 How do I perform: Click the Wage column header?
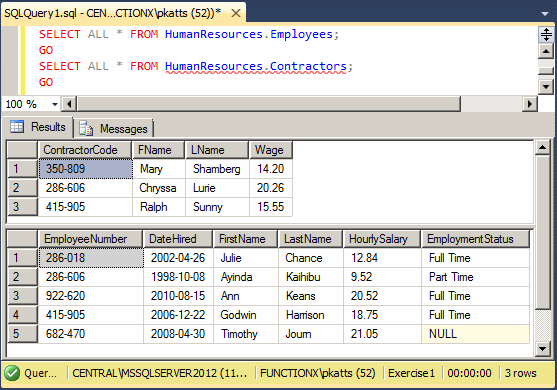271,150
